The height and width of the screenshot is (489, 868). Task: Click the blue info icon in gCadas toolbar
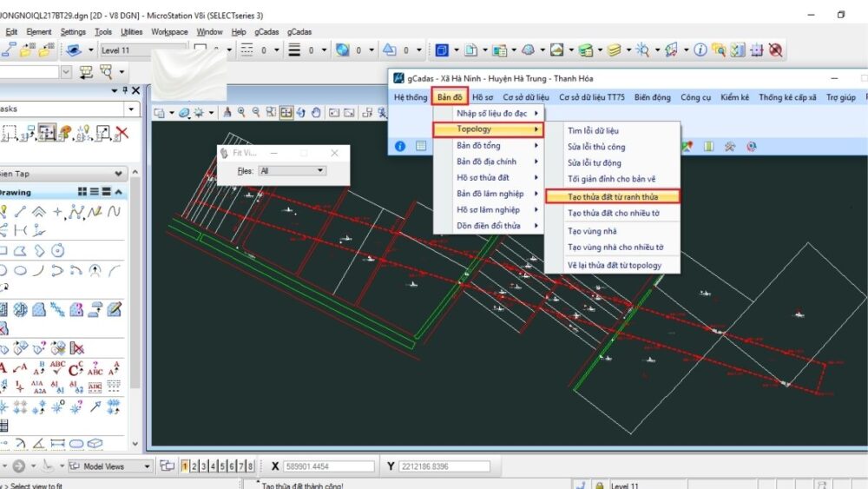point(400,146)
